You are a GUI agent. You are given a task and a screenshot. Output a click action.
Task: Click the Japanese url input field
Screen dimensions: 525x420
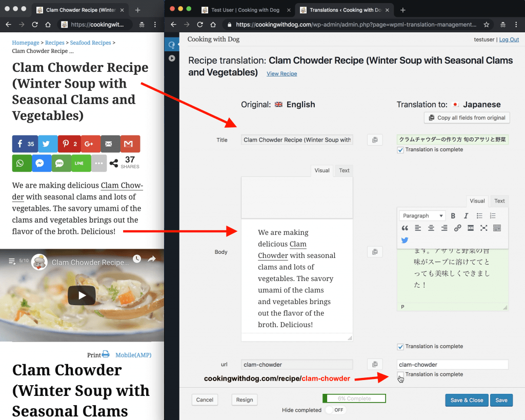tap(453, 365)
